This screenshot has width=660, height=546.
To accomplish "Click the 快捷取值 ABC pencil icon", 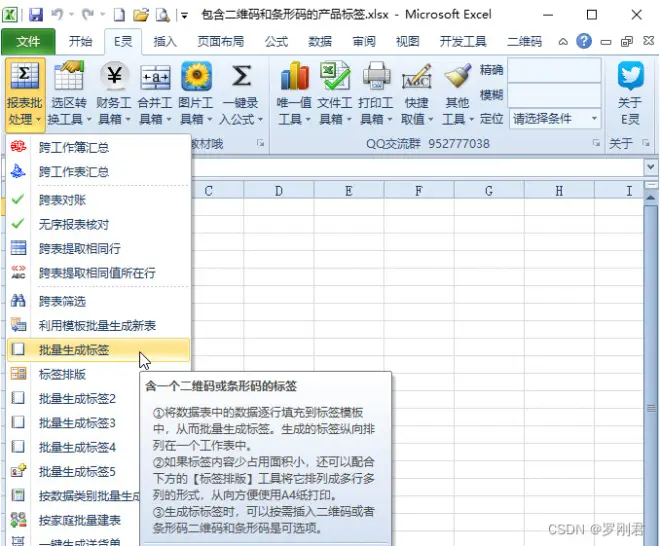I will (417, 76).
